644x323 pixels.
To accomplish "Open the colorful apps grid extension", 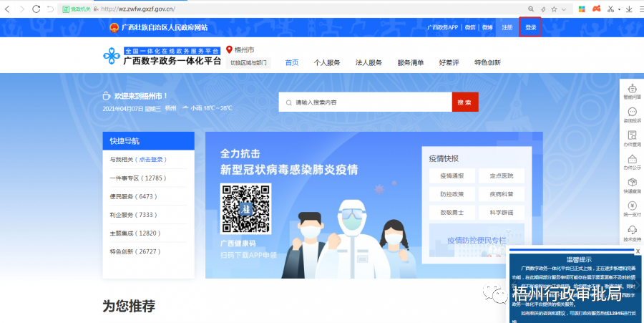I will 582,9.
